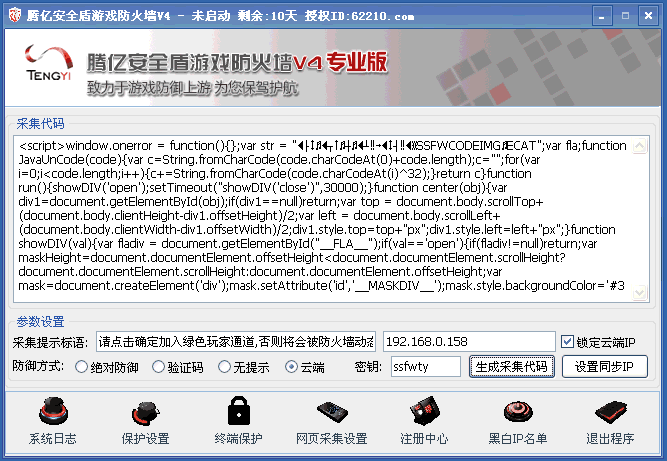Click the 退出程序 exit program icon

pos(610,412)
